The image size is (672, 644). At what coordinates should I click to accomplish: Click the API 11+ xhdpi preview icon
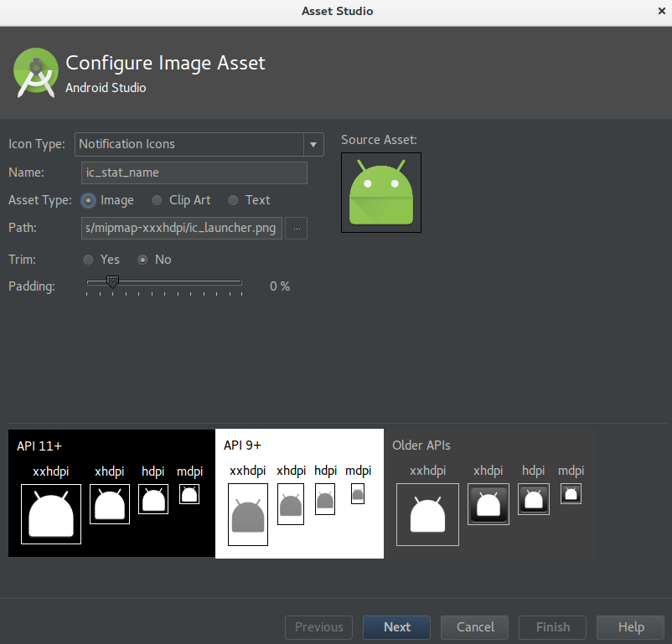tap(110, 504)
